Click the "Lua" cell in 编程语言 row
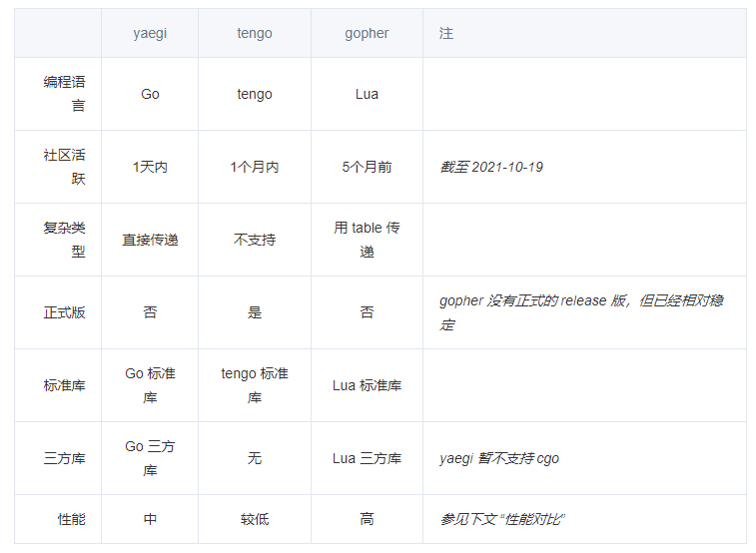 click(367, 94)
